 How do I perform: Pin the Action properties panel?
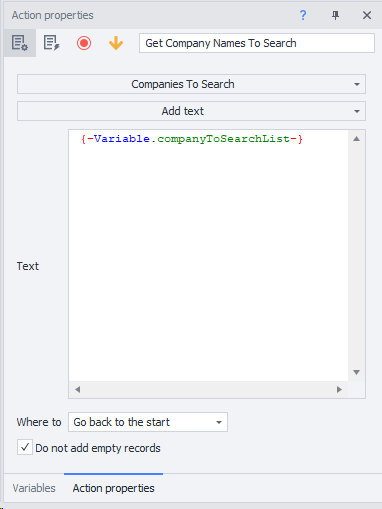click(336, 15)
